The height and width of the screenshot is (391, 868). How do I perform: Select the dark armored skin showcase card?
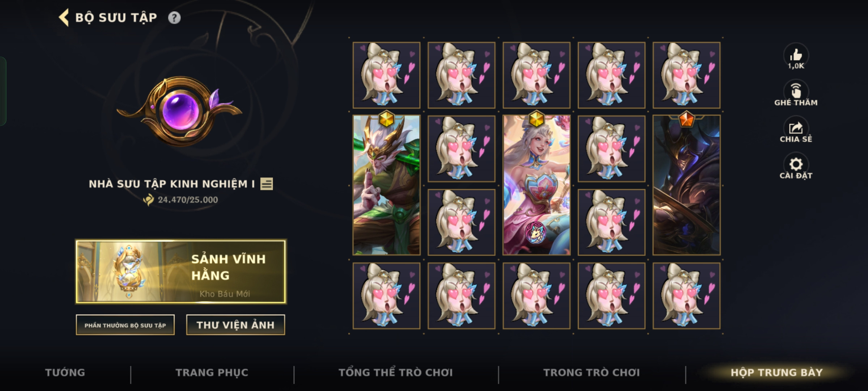[686, 185]
